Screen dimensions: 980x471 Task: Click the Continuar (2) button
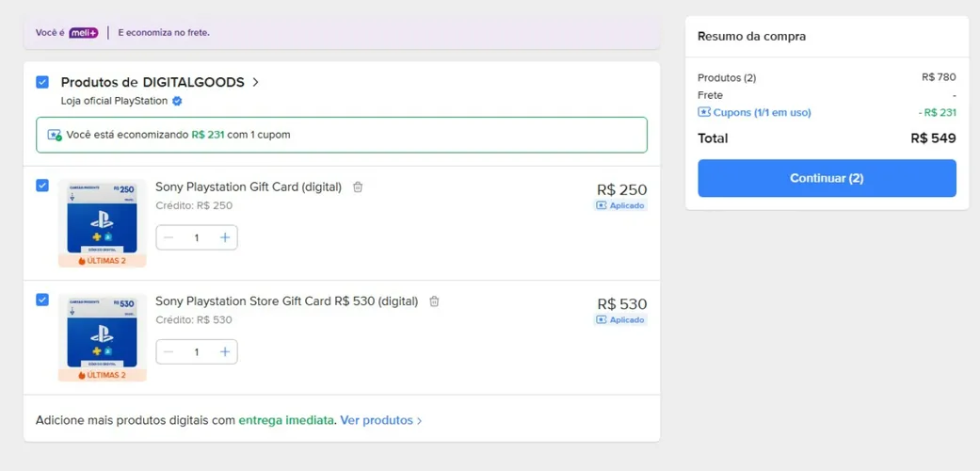(x=827, y=178)
